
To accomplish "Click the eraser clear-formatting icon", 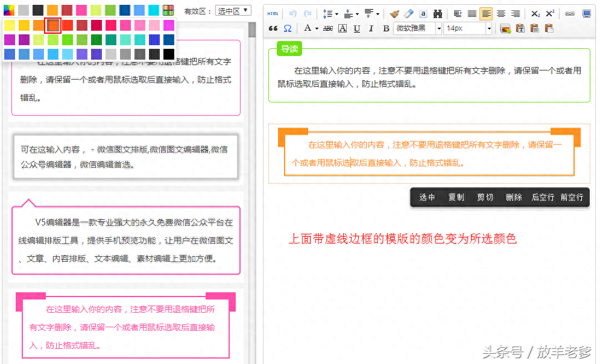I will coord(409,14).
